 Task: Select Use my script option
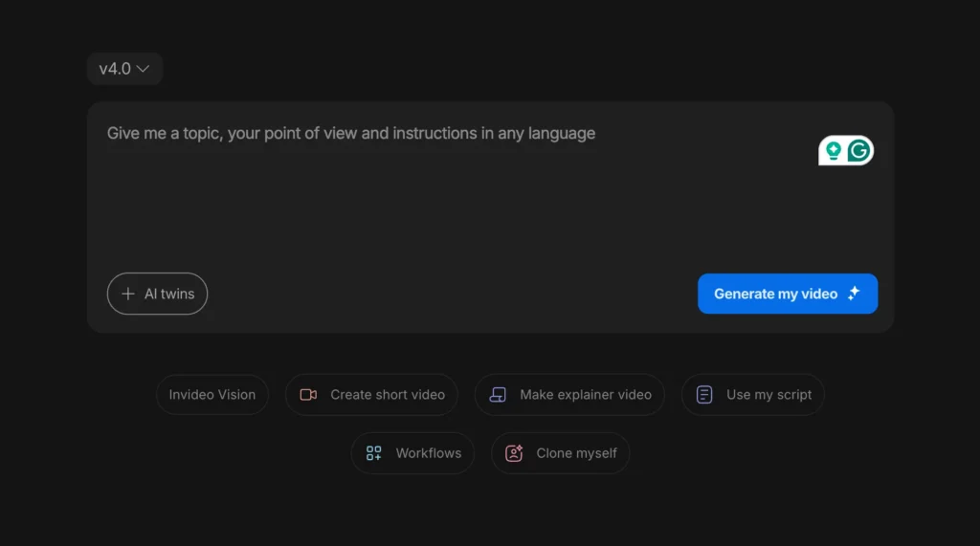[x=753, y=395]
